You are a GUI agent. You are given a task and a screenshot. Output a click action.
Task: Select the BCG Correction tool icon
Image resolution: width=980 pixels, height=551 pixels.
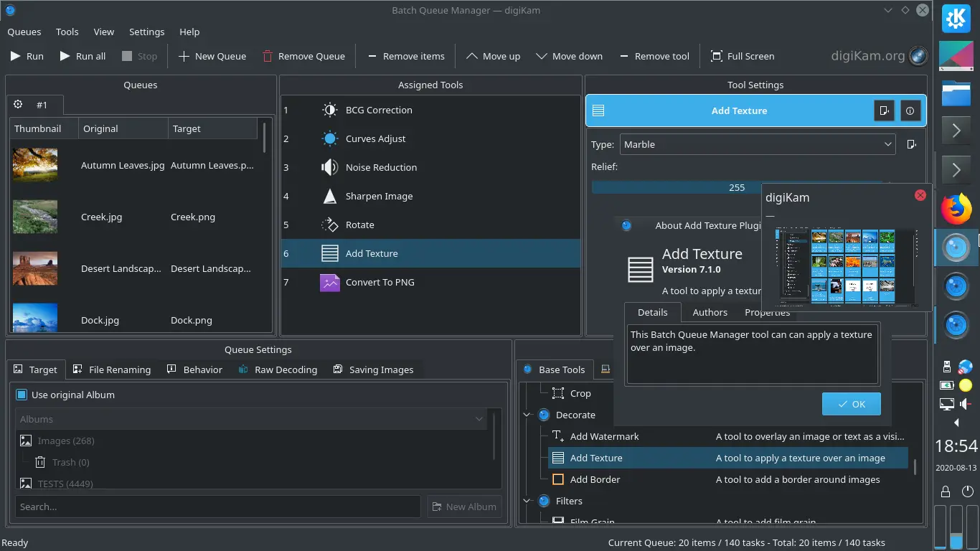329,110
